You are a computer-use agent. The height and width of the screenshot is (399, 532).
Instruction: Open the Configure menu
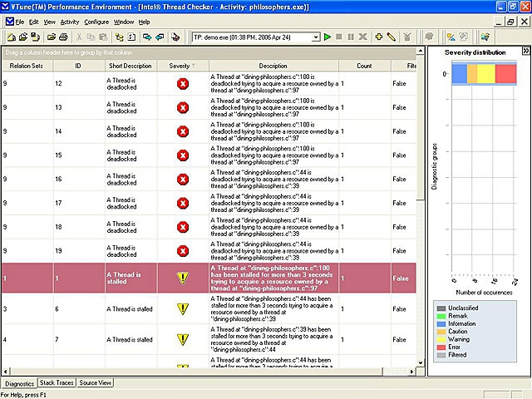click(x=96, y=22)
